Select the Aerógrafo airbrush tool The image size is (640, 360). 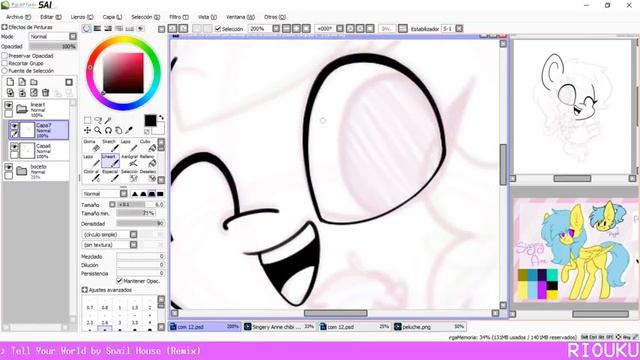(129, 160)
